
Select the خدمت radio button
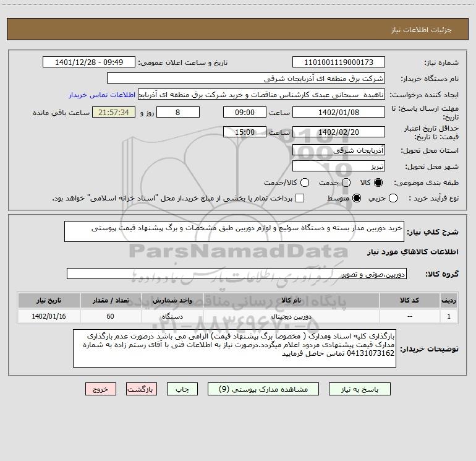coord(346,183)
